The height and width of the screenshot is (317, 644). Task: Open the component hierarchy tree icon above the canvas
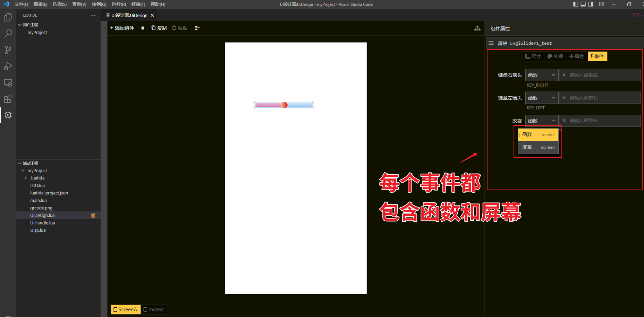[477, 28]
